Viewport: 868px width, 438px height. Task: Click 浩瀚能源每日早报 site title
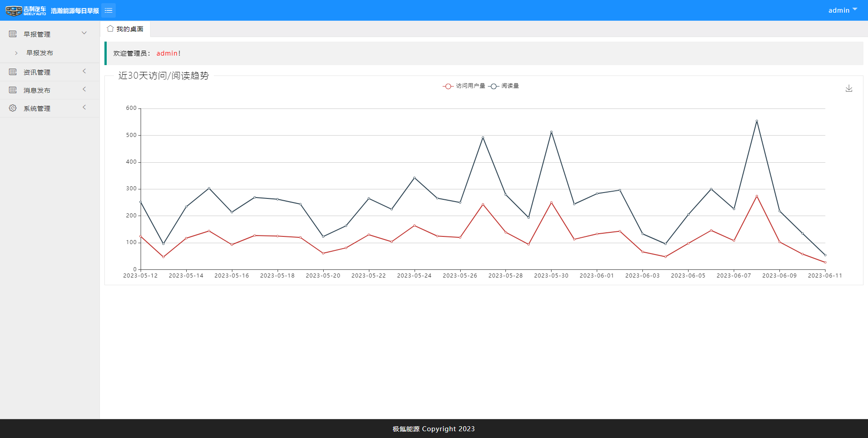(x=75, y=10)
